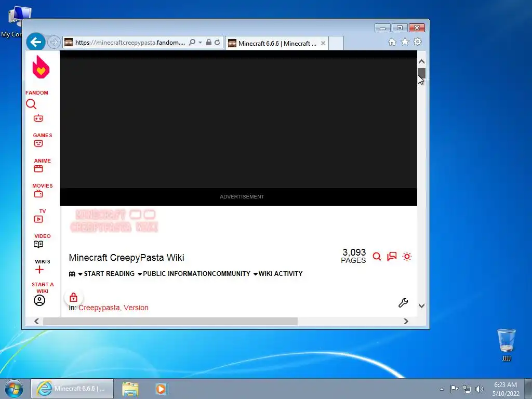
Task: Open address bar autocomplete dropdown arrow
Action: tap(200, 43)
